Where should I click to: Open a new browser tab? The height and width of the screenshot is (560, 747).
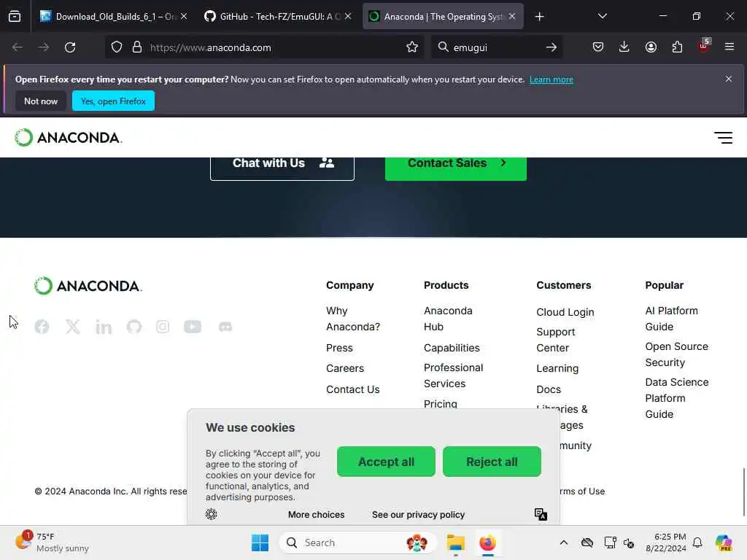click(x=539, y=17)
